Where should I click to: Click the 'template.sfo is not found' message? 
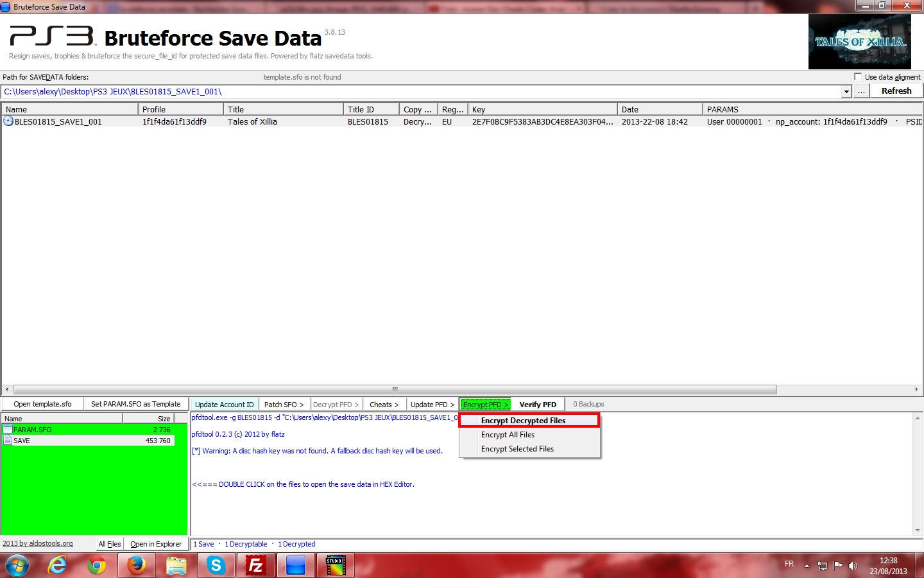302,77
